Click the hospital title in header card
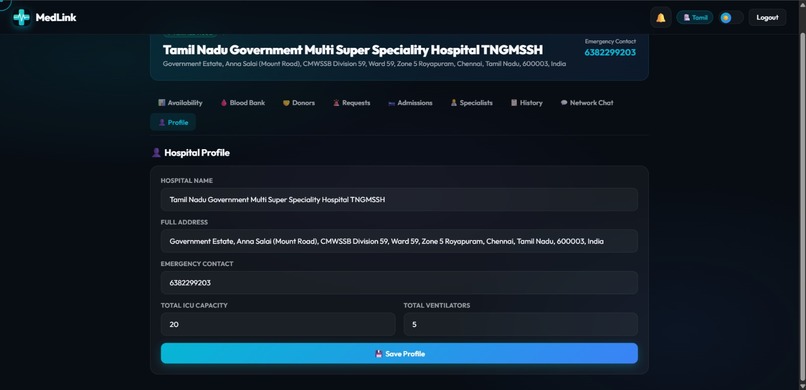The height and width of the screenshot is (390, 806). [x=353, y=50]
